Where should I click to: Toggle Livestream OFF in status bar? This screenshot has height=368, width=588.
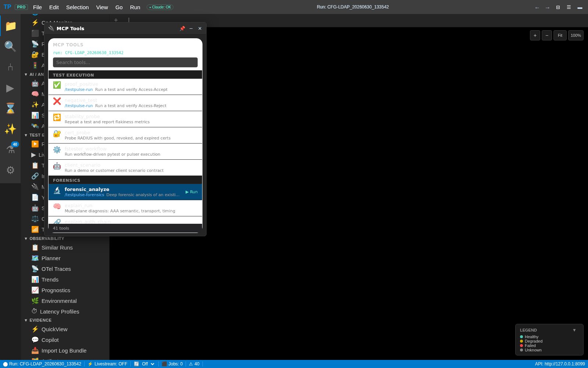(107, 364)
